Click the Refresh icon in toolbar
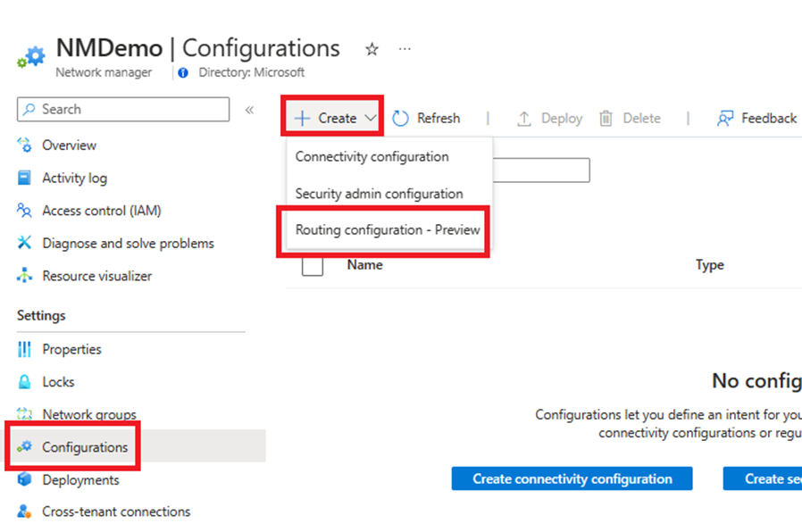Viewport: 802px width, 532px height. 400,118
